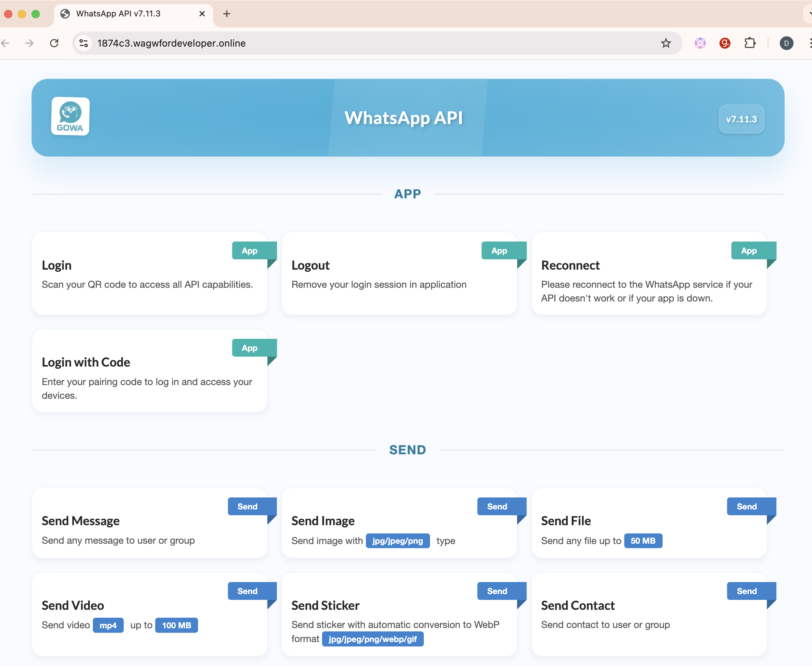This screenshot has height=666, width=812.
Task: Reload the page with the refresh icon
Action: [x=54, y=43]
